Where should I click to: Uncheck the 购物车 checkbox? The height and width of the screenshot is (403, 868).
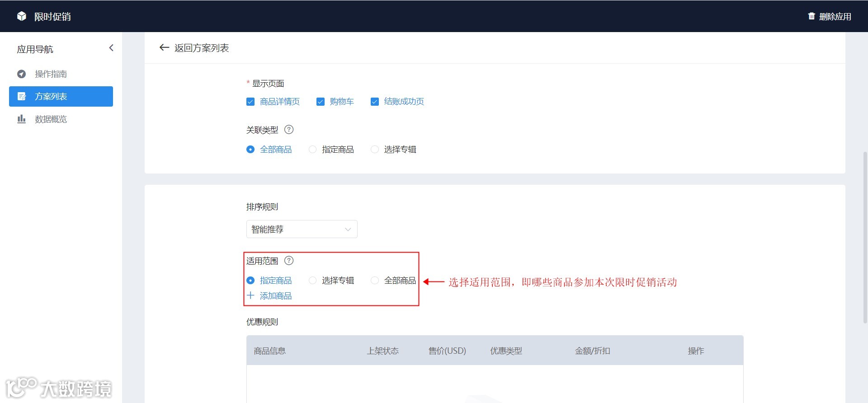pyautogui.click(x=321, y=102)
